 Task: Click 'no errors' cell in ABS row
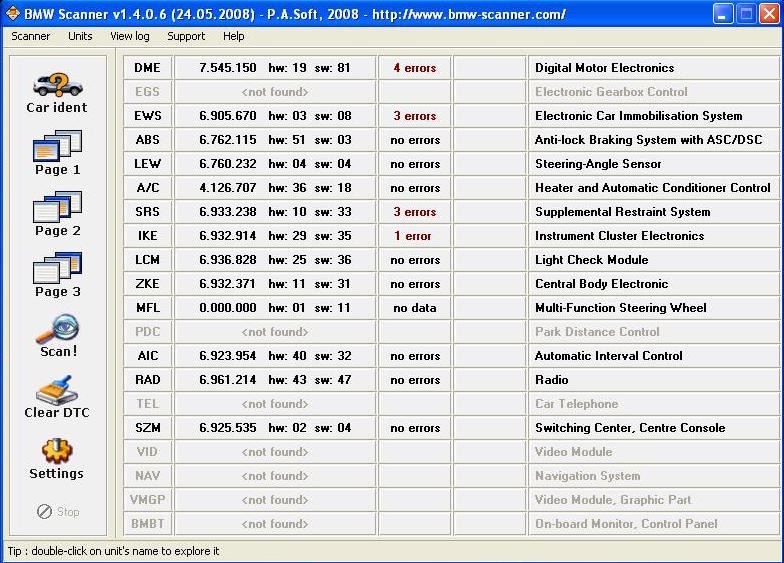pos(414,140)
